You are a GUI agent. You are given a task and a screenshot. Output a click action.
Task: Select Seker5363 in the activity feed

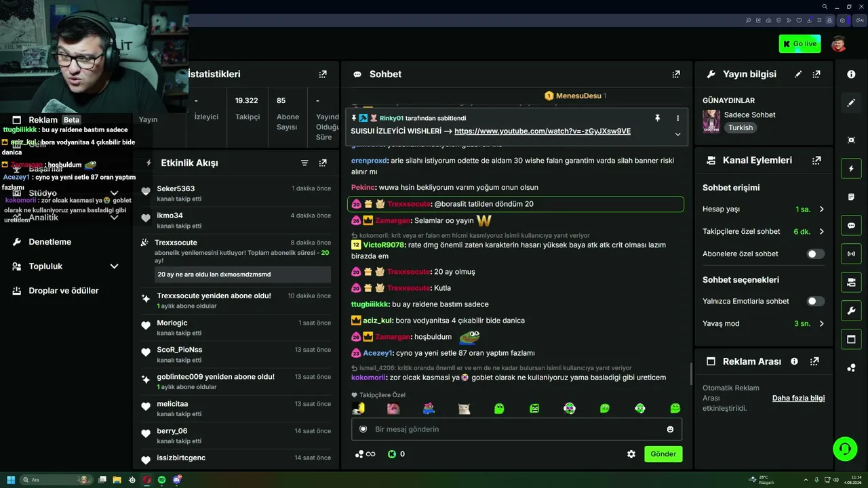pyautogui.click(x=176, y=188)
